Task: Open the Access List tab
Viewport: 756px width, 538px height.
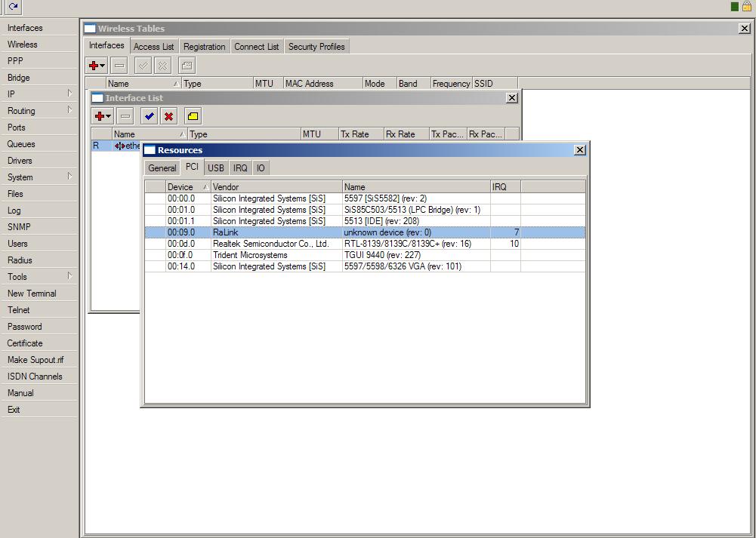Action: (154, 47)
